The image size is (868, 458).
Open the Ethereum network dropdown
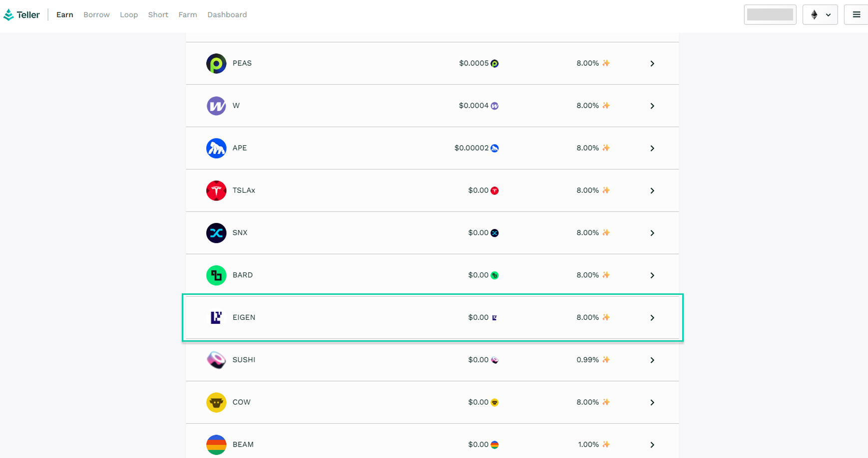coord(820,14)
